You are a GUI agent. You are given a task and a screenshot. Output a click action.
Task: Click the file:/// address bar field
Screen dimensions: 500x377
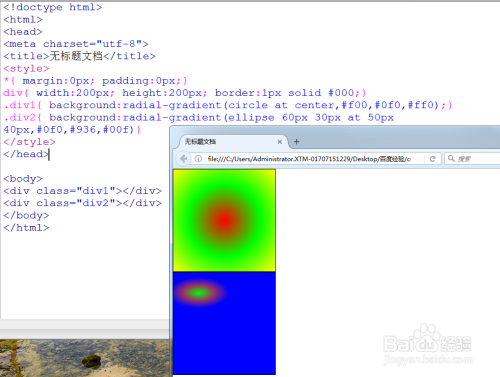coord(308,159)
